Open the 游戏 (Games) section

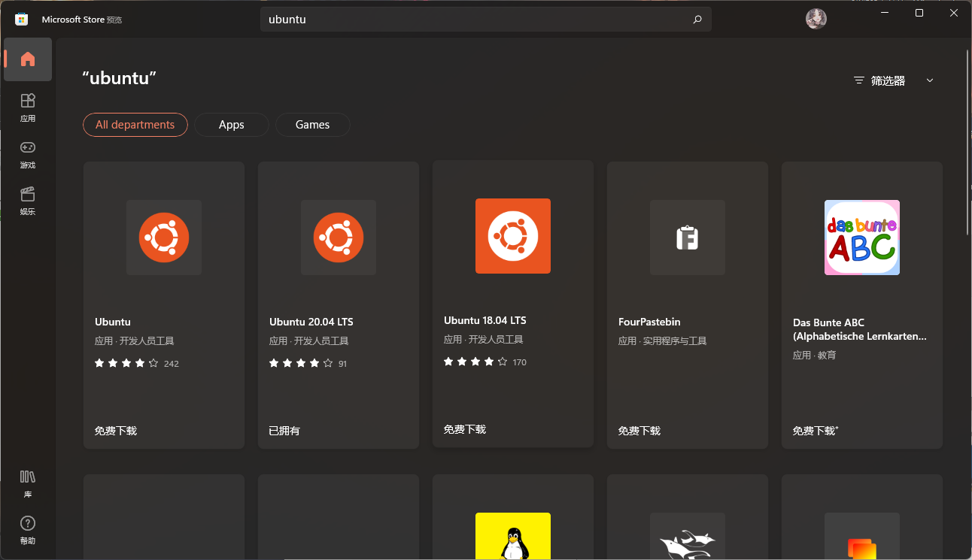[28, 153]
